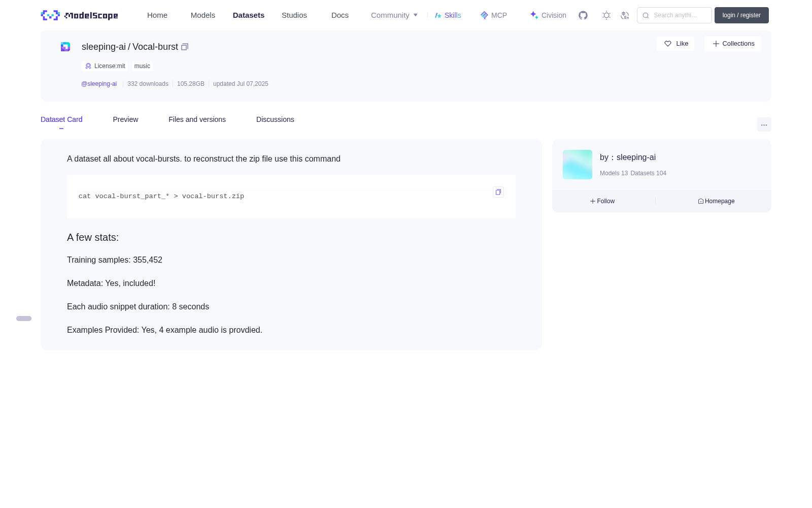The width and height of the screenshot is (812, 508).
Task: Switch language with the translate icon
Action: (625, 15)
